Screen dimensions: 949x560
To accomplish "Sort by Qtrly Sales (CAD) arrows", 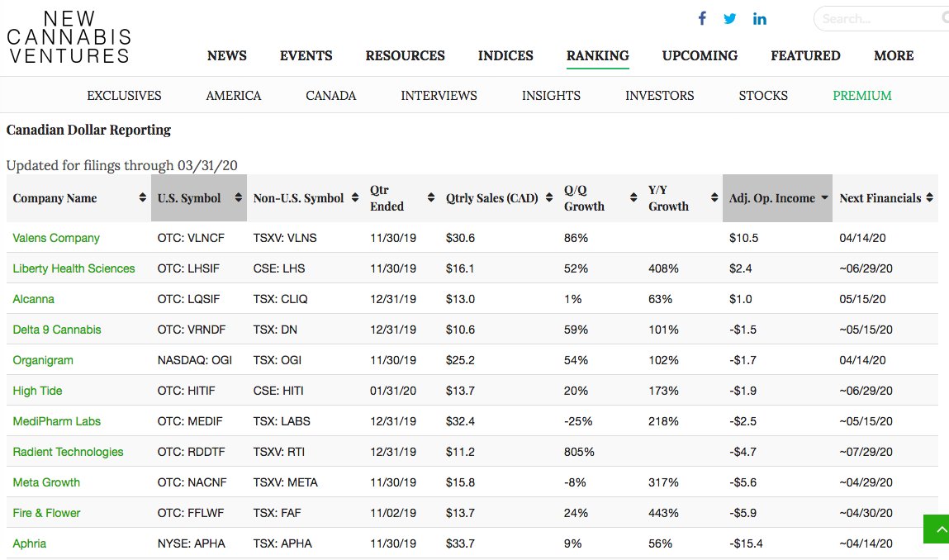I will [x=549, y=197].
